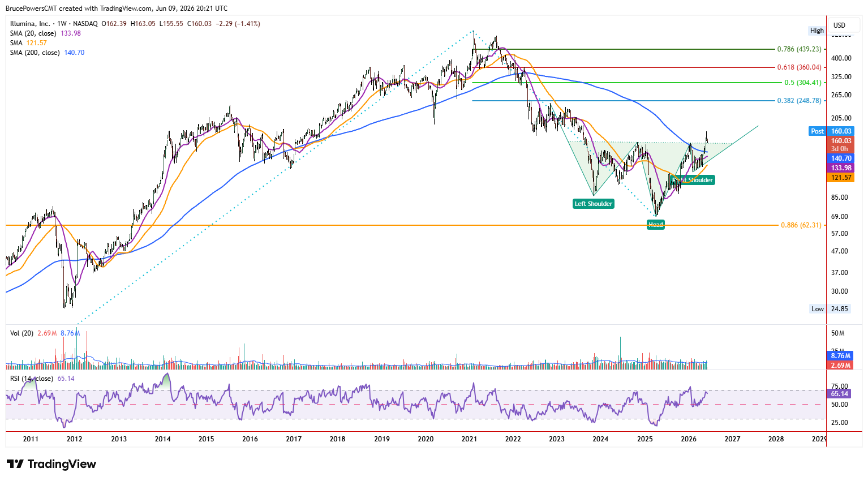
Task: Click the 37.00 price scale value
Action: click(840, 273)
